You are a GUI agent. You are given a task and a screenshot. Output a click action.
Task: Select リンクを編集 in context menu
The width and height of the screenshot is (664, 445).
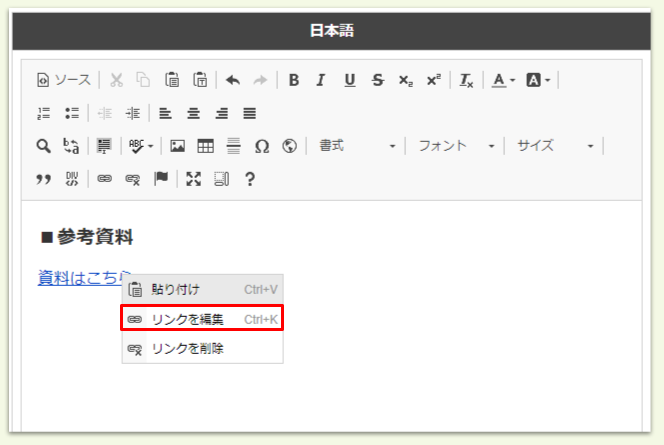(x=202, y=318)
